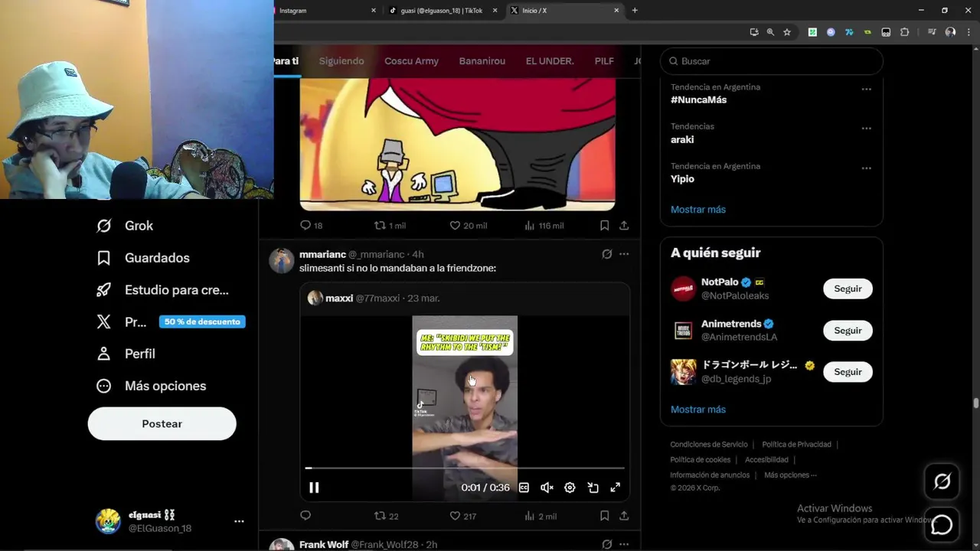Like the post with 20 mil likes
The height and width of the screenshot is (551, 980).
tap(467, 226)
